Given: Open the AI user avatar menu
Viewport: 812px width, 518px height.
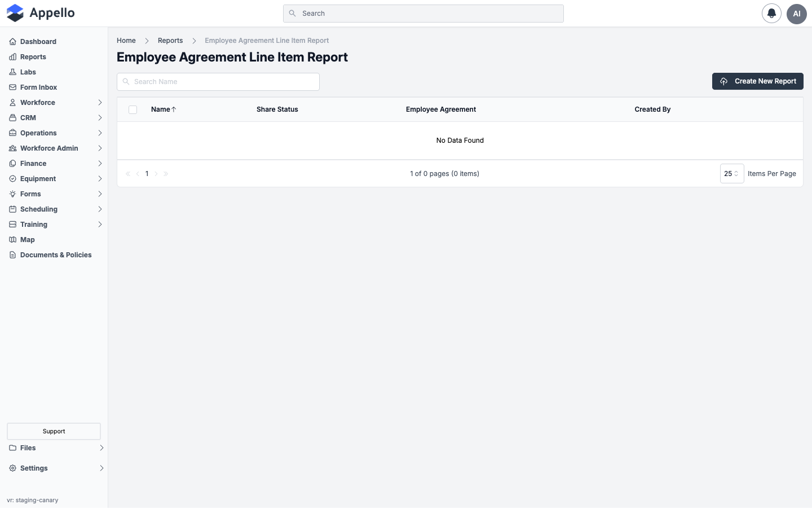Looking at the screenshot, I should [x=797, y=14].
